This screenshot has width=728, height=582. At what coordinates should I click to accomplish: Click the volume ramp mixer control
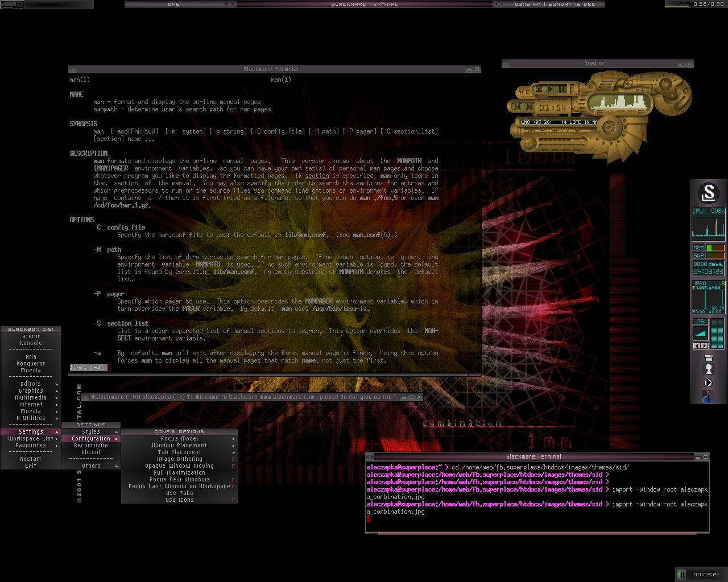point(700,334)
